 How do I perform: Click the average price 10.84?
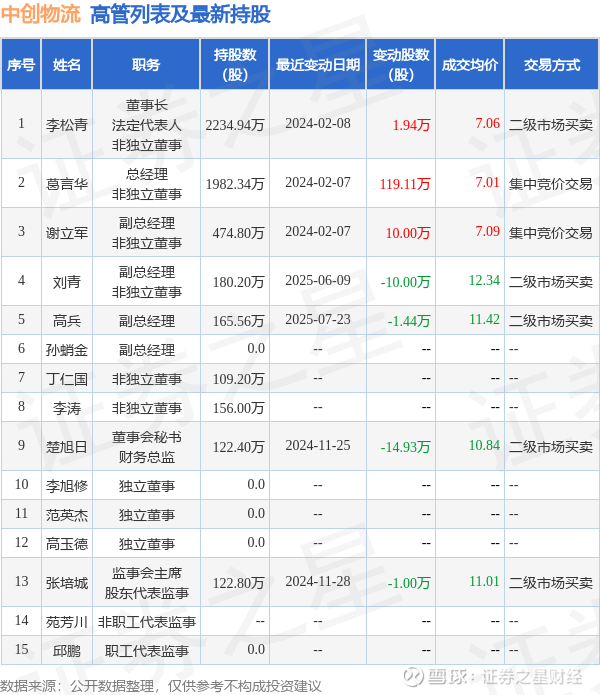click(484, 445)
